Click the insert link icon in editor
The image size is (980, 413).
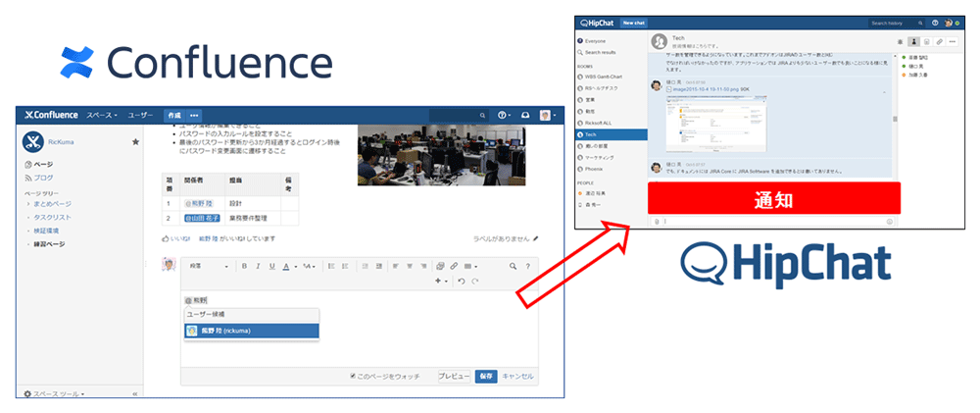(x=455, y=266)
